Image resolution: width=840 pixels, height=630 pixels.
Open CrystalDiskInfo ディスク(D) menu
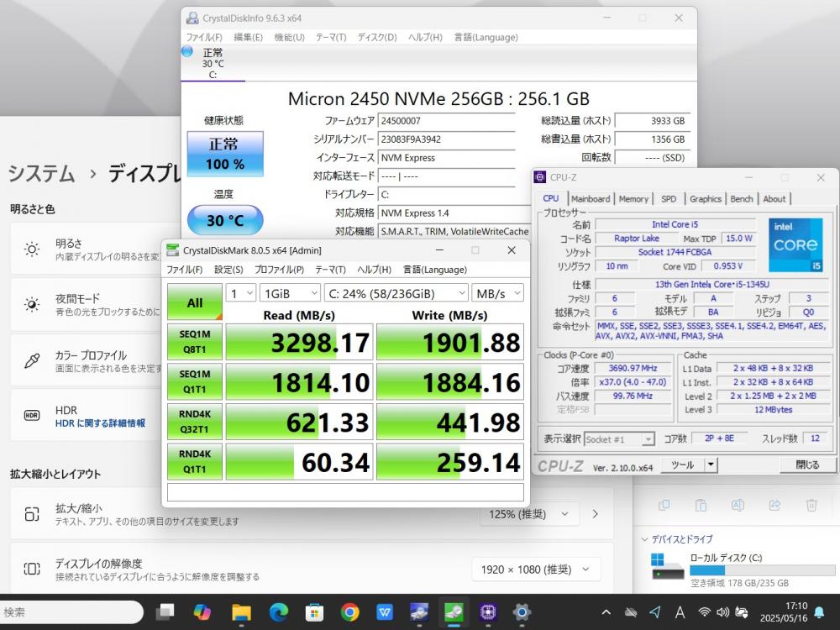pyautogui.click(x=377, y=37)
